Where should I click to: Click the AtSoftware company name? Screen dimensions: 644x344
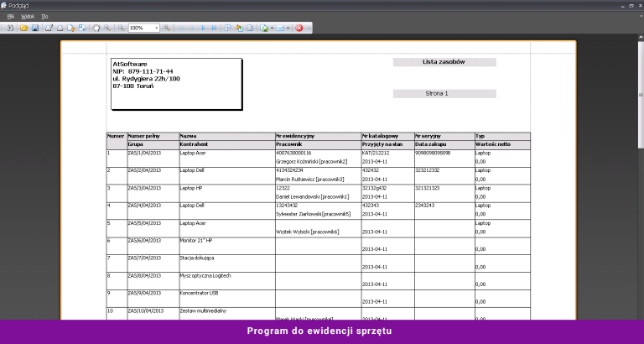click(x=130, y=64)
